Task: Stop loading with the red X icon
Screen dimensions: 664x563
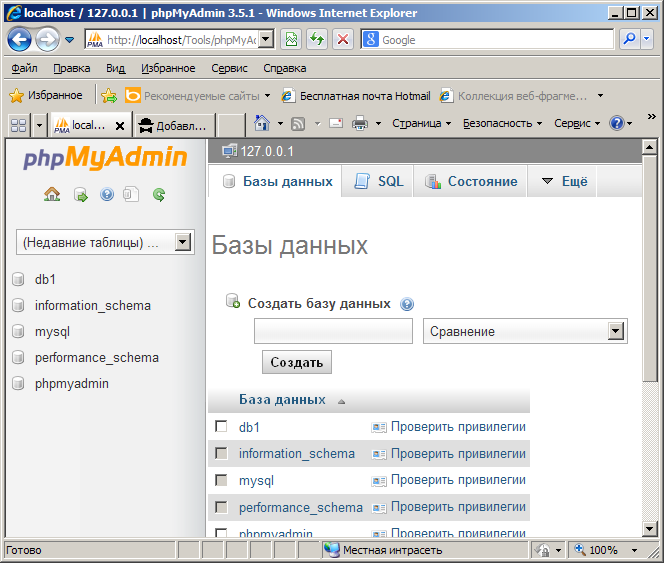Action: coord(343,40)
